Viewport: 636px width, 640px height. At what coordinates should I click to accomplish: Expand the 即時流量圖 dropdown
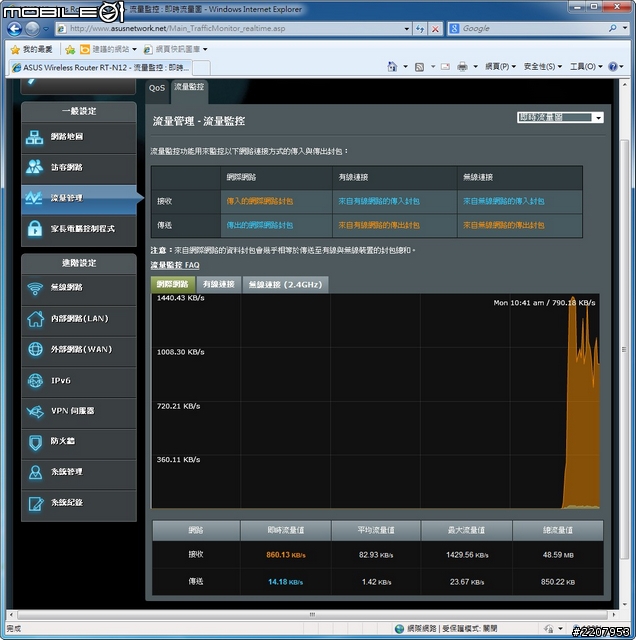(x=560, y=118)
